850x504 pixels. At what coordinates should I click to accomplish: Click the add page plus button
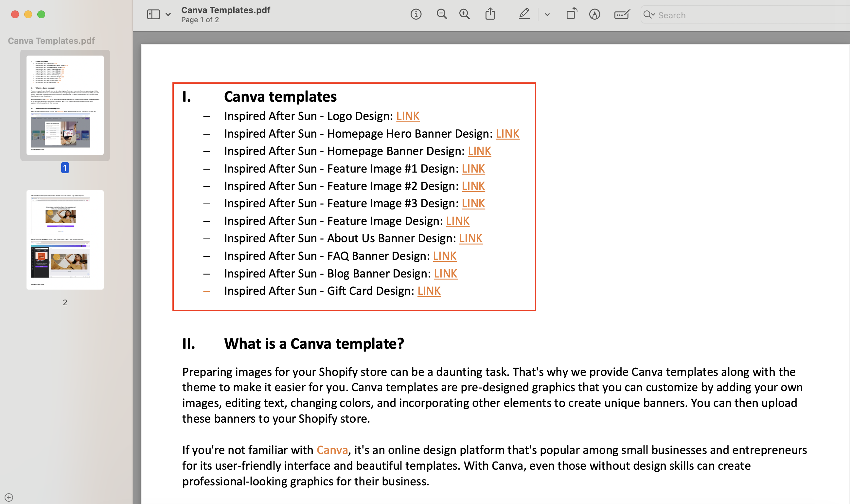[9, 497]
